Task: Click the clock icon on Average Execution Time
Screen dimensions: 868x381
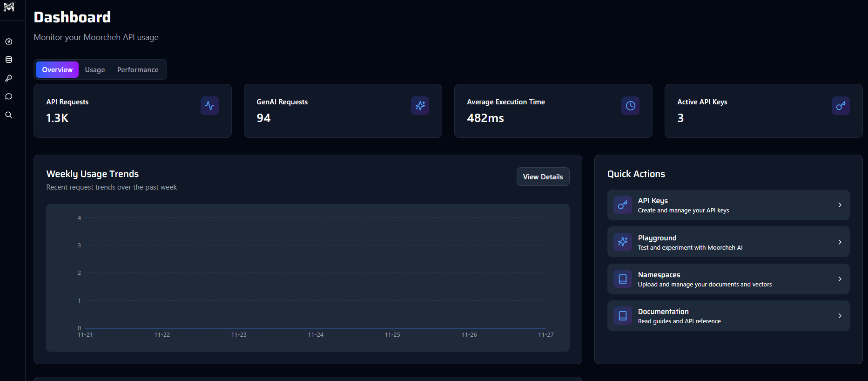Action: pos(630,106)
